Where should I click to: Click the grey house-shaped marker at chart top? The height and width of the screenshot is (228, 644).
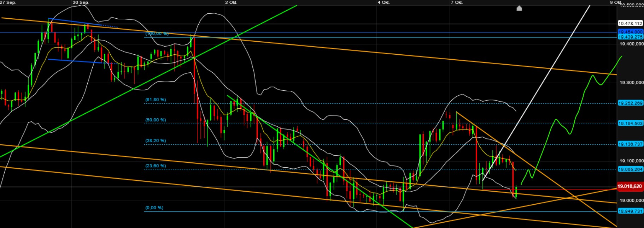click(519, 8)
